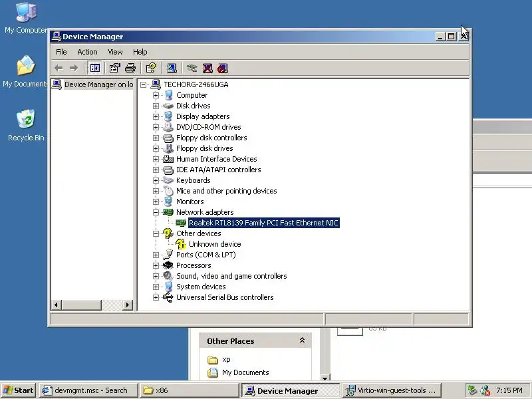Select the Recycle Bin desktop icon

point(25,119)
